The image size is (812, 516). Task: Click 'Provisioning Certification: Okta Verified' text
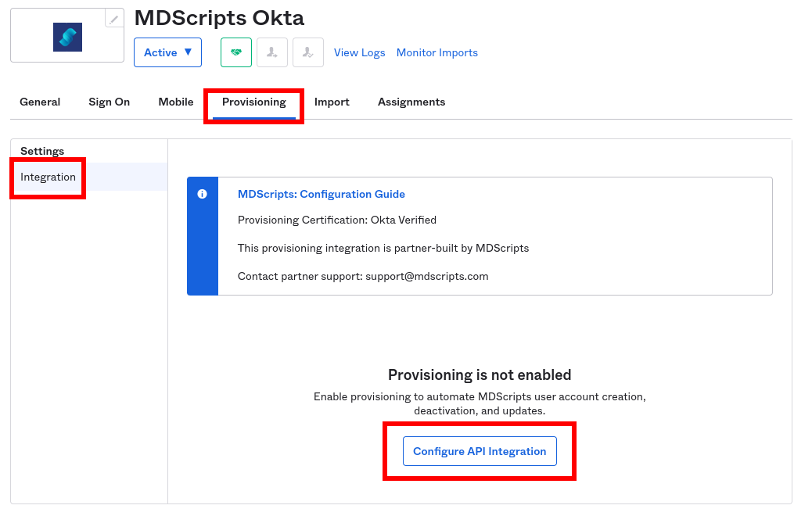[x=337, y=220]
